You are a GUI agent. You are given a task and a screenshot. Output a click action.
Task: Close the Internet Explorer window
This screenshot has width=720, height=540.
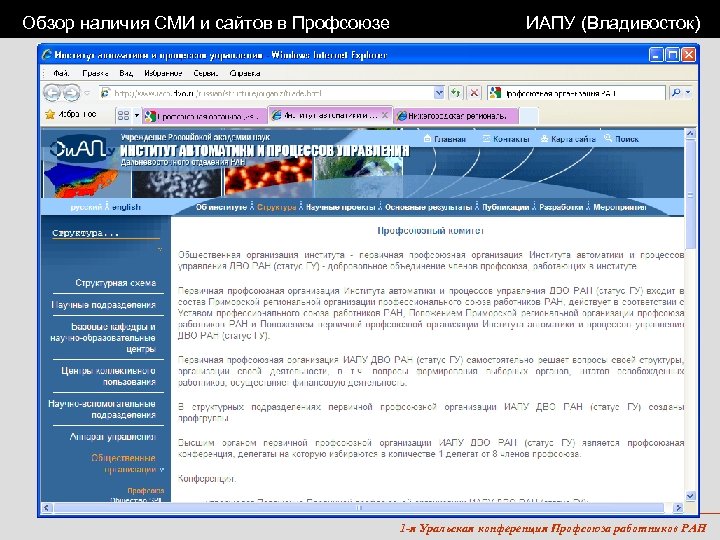coord(688,55)
